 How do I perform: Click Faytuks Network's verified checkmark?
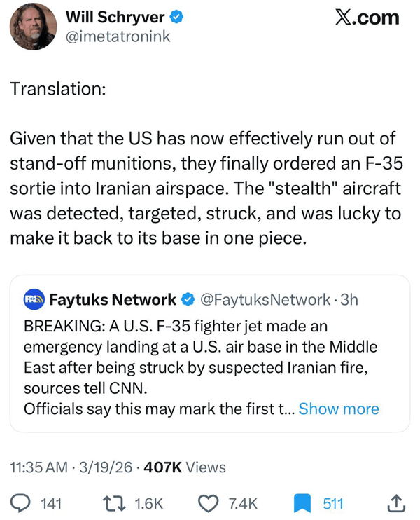(x=188, y=300)
